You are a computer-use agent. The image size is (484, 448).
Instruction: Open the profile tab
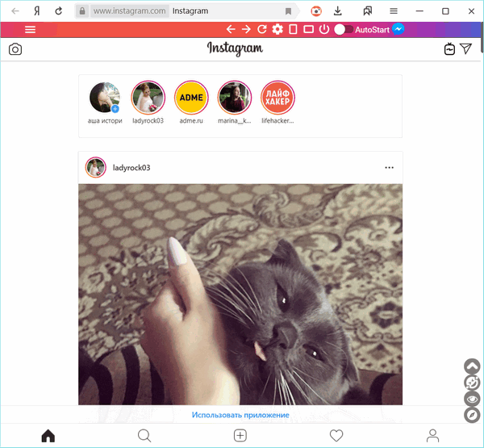432,436
